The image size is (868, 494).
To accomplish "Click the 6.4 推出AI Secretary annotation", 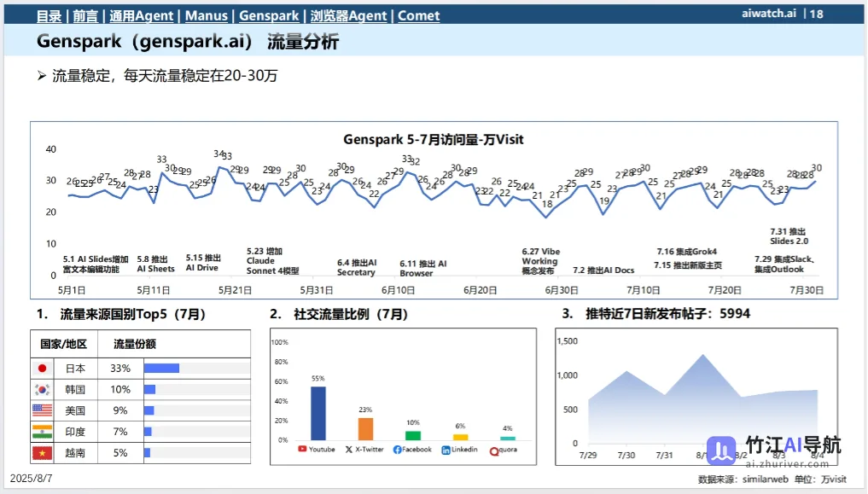I will pos(357,268).
